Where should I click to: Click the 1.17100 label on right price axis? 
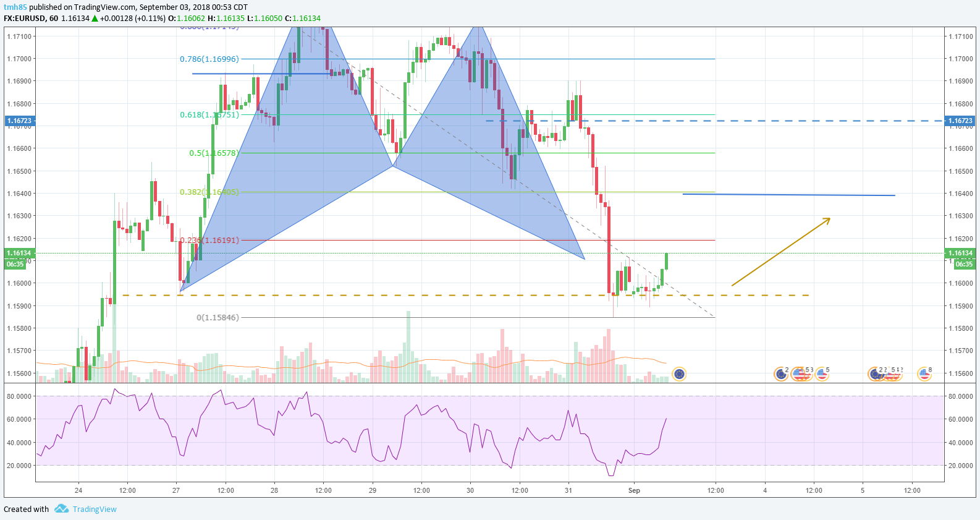(961, 36)
